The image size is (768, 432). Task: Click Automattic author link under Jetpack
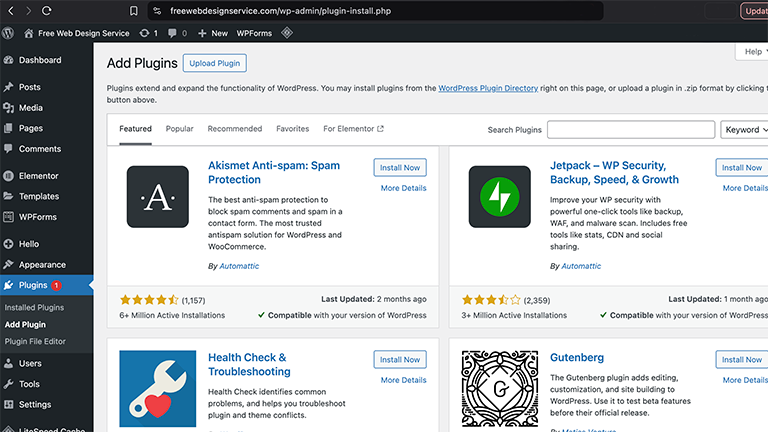pyautogui.click(x=581, y=266)
